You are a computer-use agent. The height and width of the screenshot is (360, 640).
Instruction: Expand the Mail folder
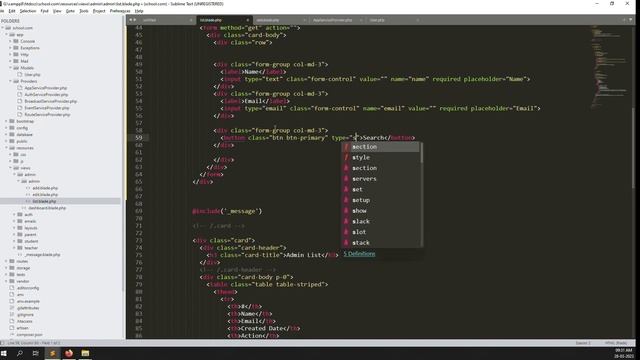click(x=10, y=61)
